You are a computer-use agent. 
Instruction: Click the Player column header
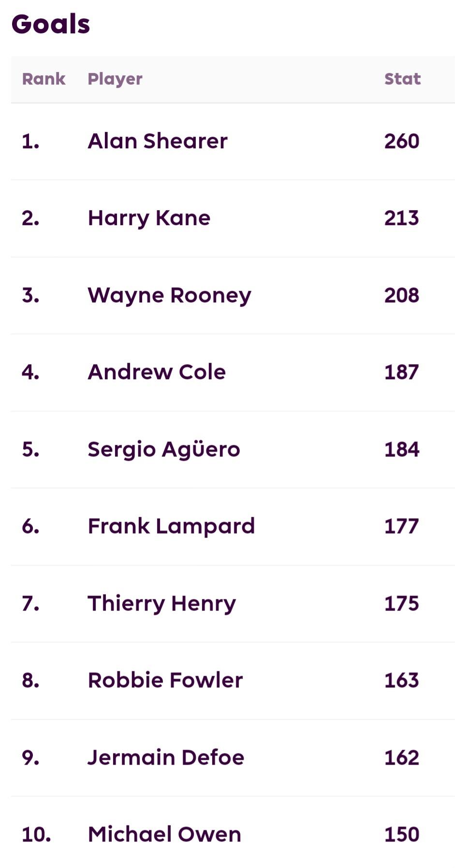(115, 79)
